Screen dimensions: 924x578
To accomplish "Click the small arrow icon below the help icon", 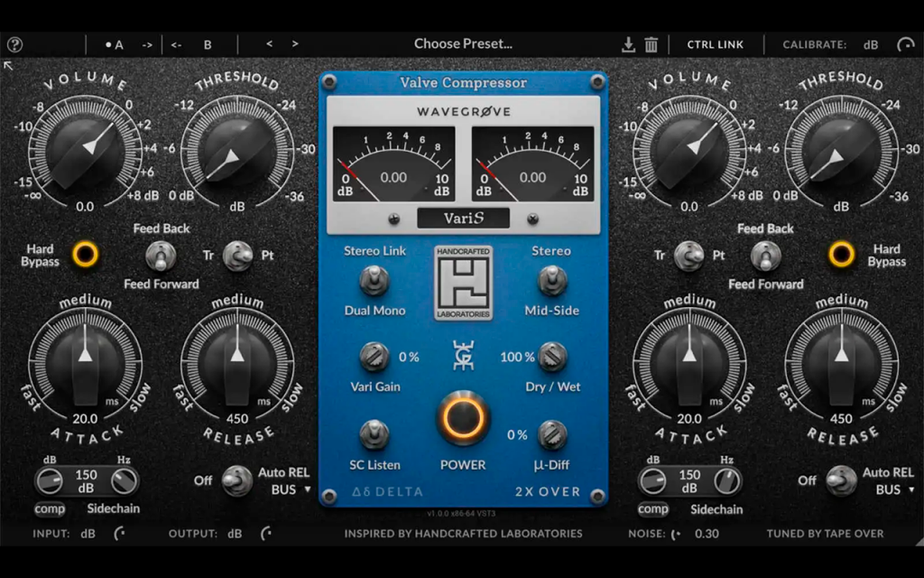I will tap(8, 66).
